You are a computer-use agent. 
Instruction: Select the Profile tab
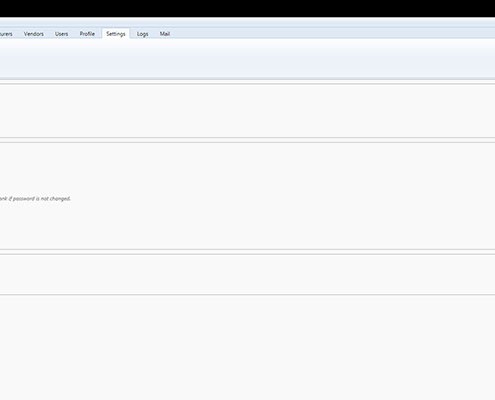[x=87, y=34]
